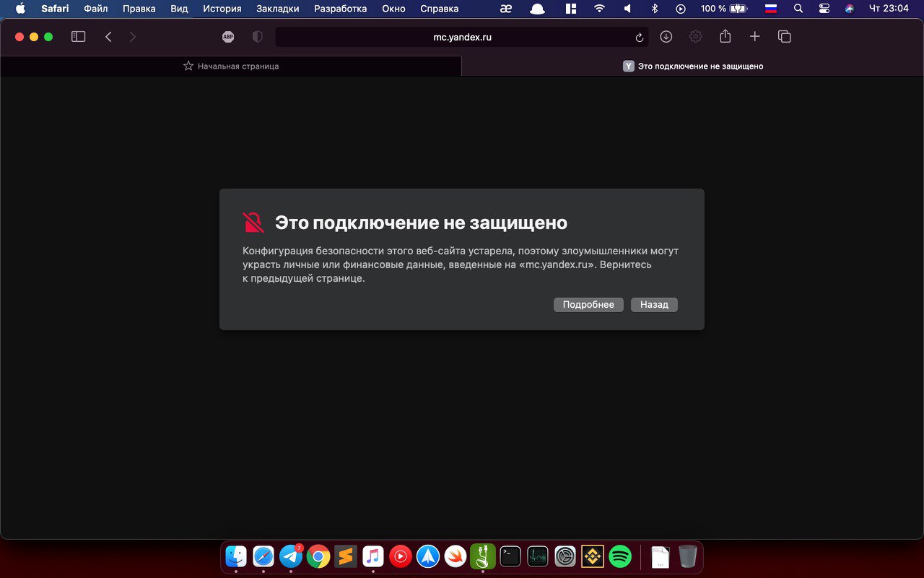The height and width of the screenshot is (578, 924).
Task: Launch Spark mail from the Dock
Action: click(428, 556)
